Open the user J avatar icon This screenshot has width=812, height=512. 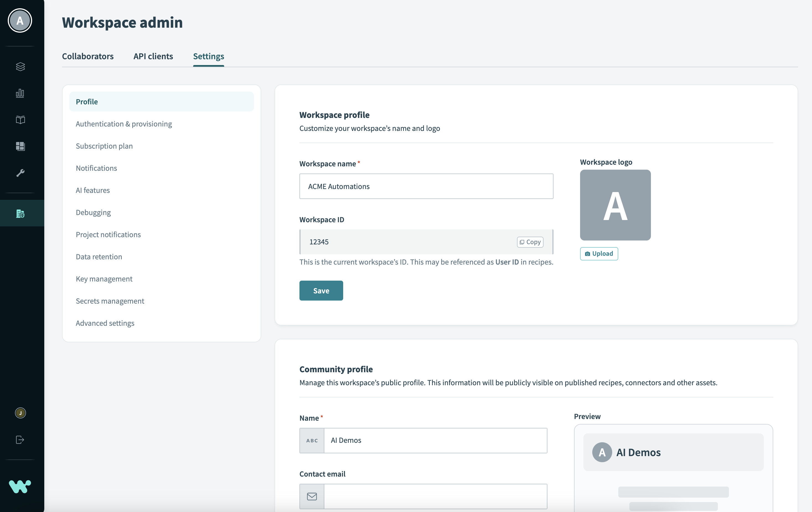[20, 413]
